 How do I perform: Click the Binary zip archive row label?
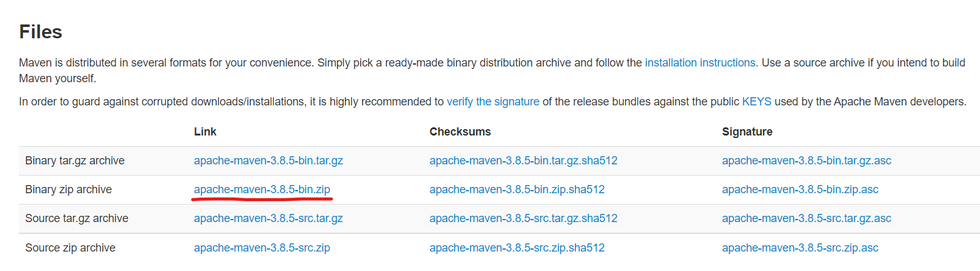point(68,189)
